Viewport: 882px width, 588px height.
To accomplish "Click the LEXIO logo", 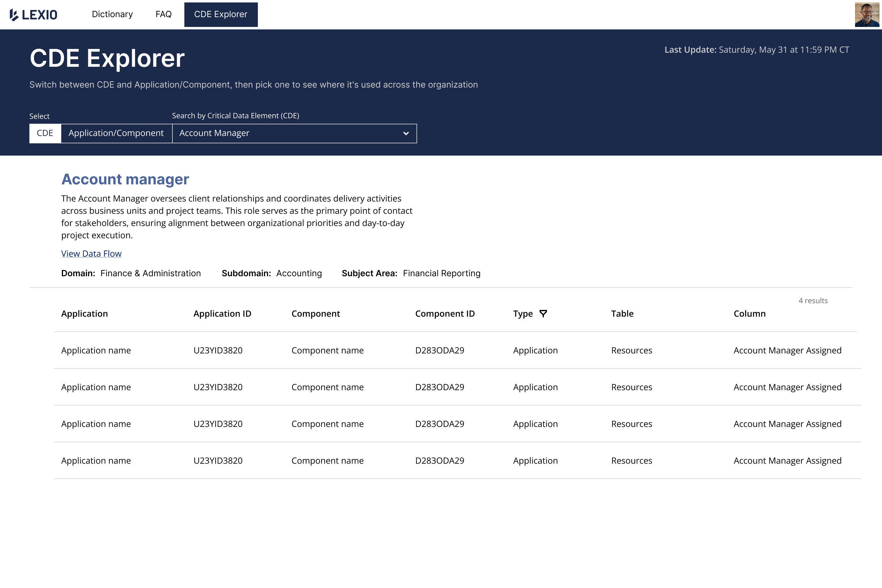I will pyautogui.click(x=33, y=15).
